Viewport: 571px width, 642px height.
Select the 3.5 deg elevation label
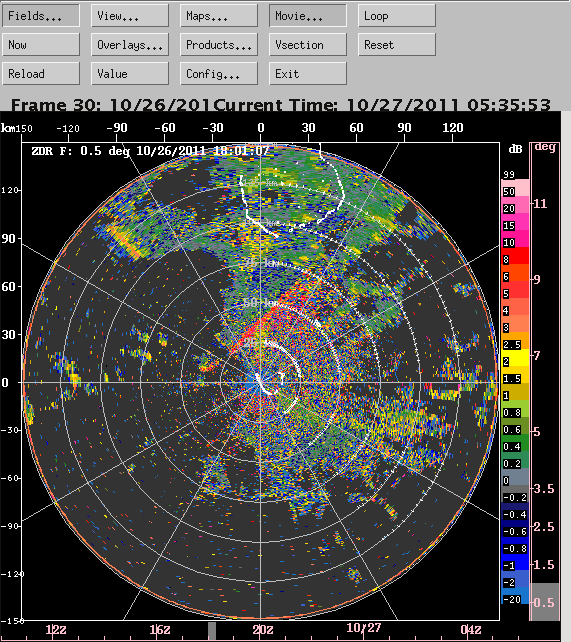point(544,488)
